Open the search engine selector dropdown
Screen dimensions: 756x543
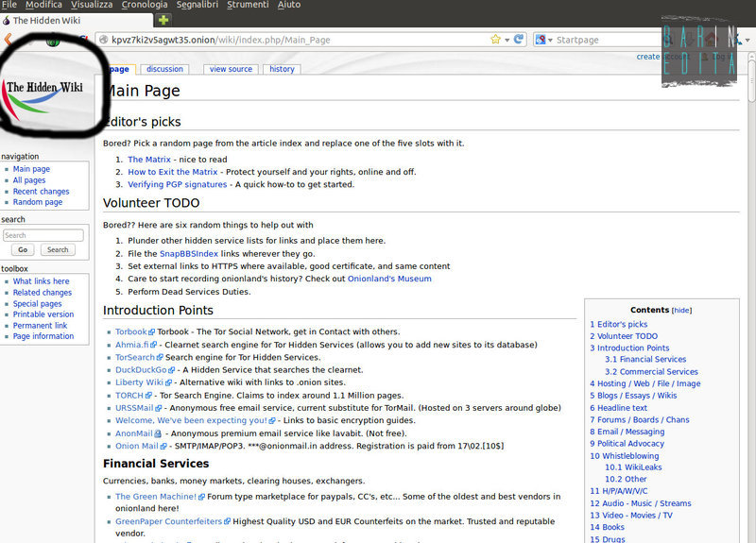pos(550,40)
